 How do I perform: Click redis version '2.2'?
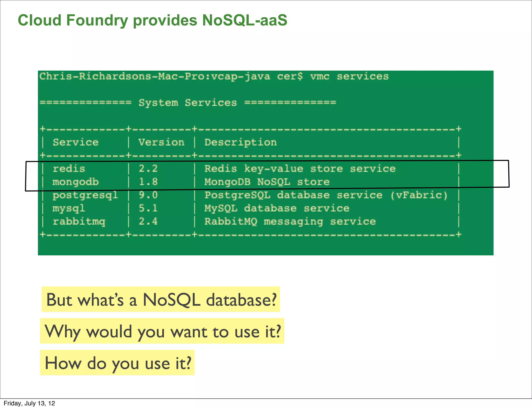(x=148, y=169)
